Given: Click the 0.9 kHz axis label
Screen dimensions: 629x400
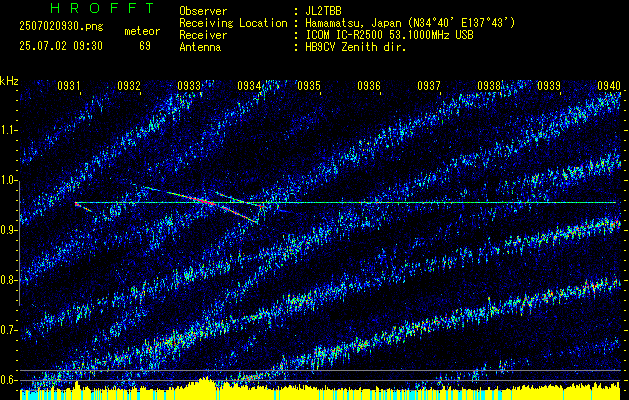Looking at the screenshot, I should 8,230.
